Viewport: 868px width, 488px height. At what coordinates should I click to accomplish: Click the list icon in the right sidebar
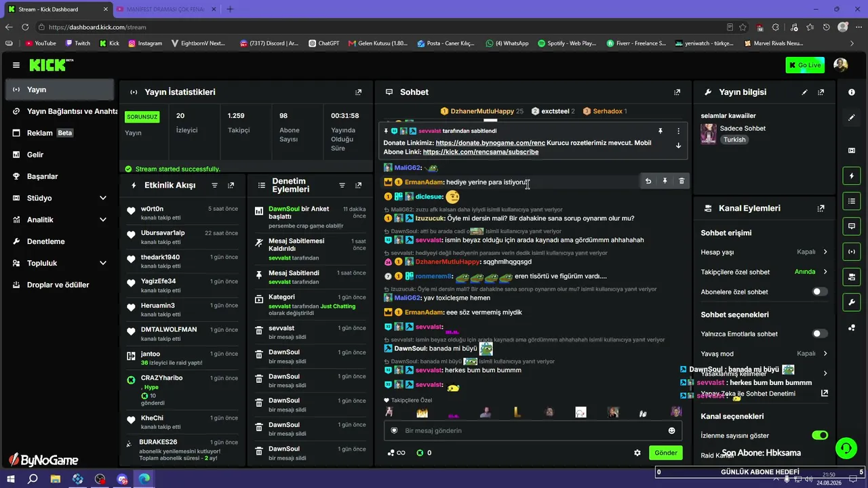pyautogui.click(x=852, y=201)
